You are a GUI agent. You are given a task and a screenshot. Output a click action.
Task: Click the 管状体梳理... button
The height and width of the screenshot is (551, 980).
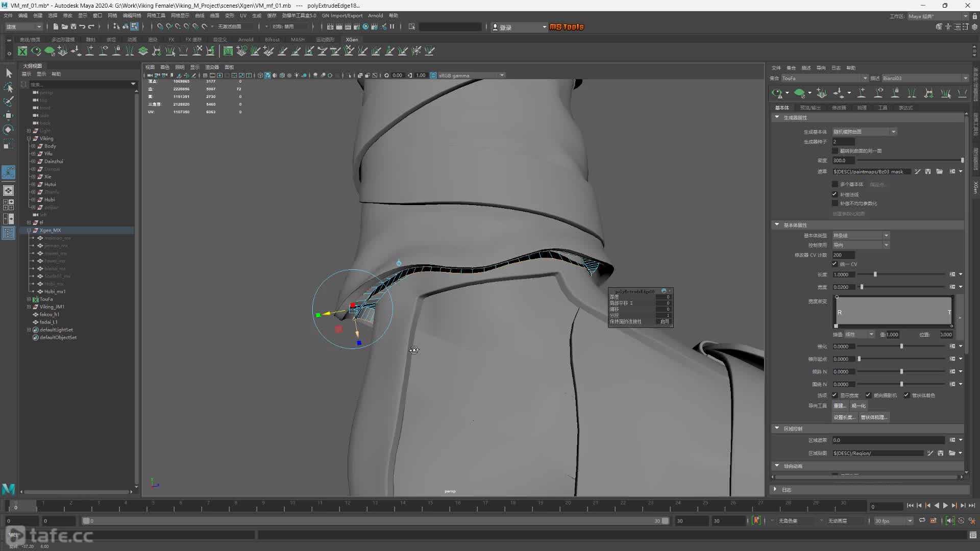(874, 417)
